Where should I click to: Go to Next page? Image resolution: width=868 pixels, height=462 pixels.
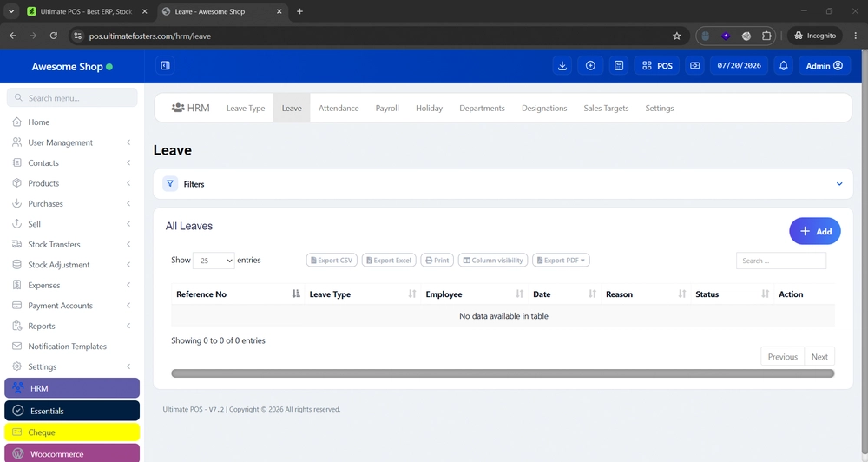[819, 357]
